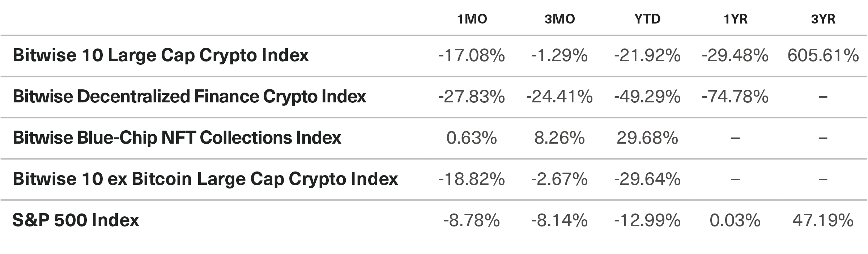Screen dimensions: 868x254
Task: Open Bitwise Decentralized Finance Crypto Index
Action: click(x=189, y=97)
